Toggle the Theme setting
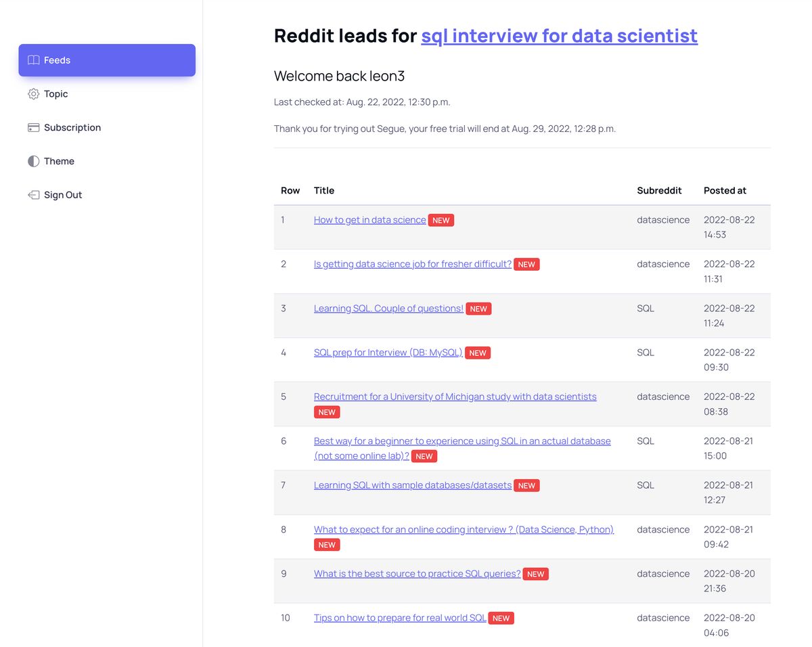 coord(59,161)
